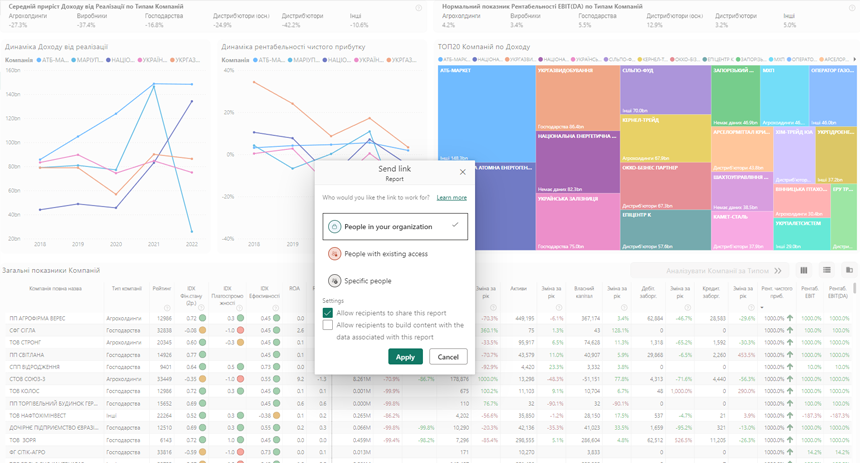Click info icon under IDX Фін.стану header

point(202,308)
